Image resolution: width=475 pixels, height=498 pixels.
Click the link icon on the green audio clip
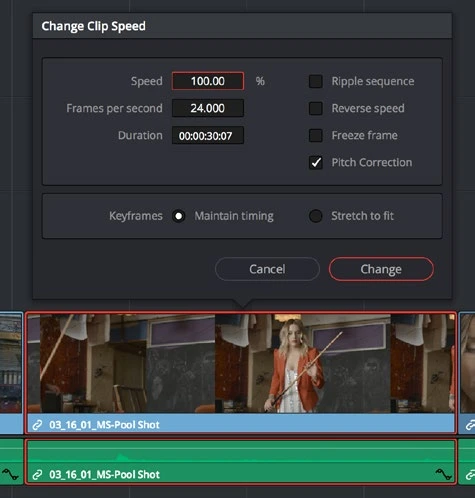[37, 475]
